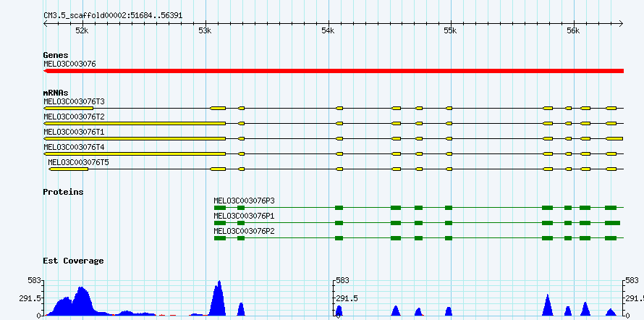This screenshot has height=320, width=644.
Task: Click the 583 value on the left coverage axis
Action: pyautogui.click(x=34, y=281)
